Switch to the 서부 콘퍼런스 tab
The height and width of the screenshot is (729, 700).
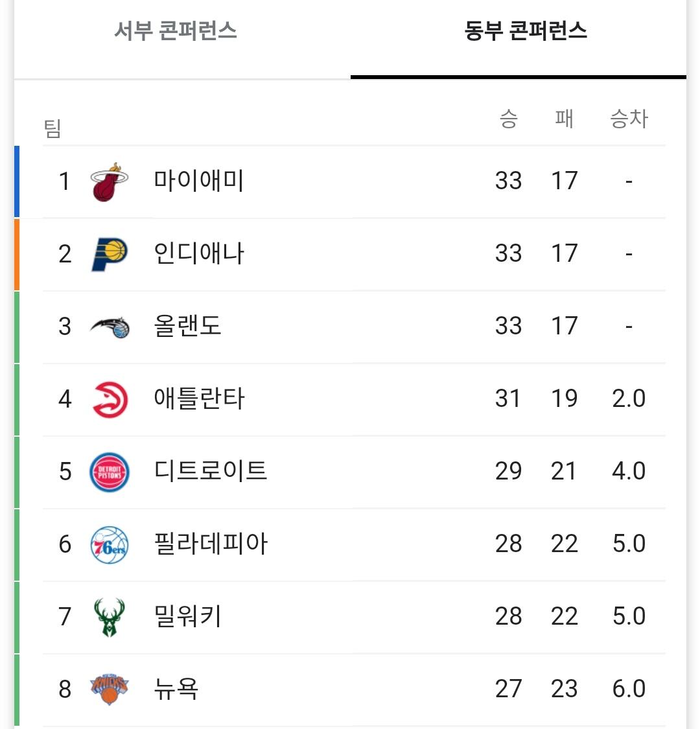(x=176, y=31)
